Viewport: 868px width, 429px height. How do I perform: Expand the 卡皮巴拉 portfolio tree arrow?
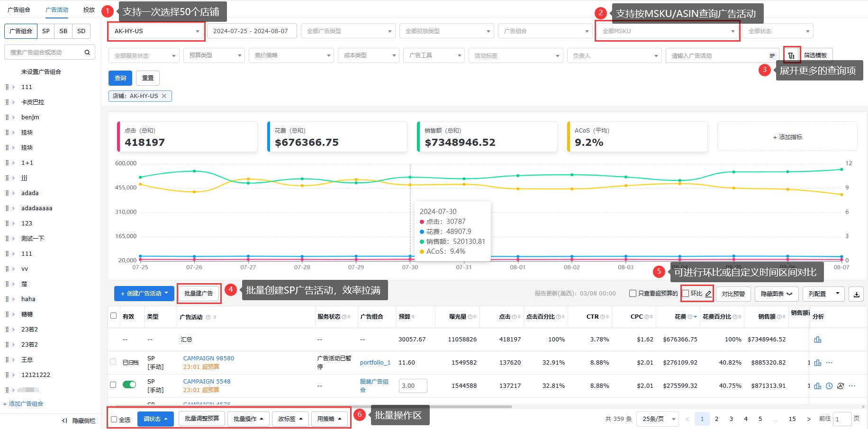14,102
